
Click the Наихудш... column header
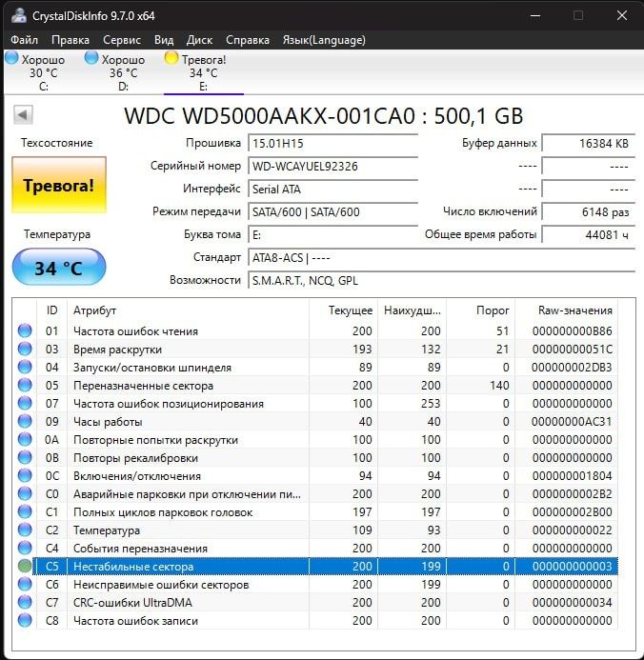point(413,310)
